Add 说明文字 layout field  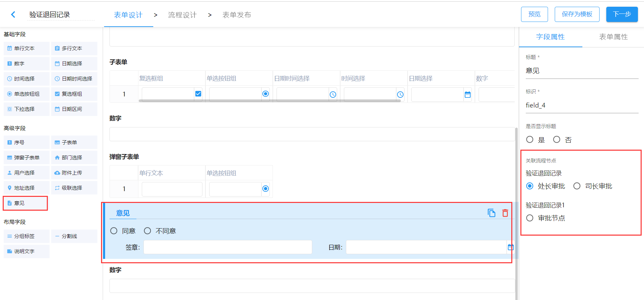27,251
